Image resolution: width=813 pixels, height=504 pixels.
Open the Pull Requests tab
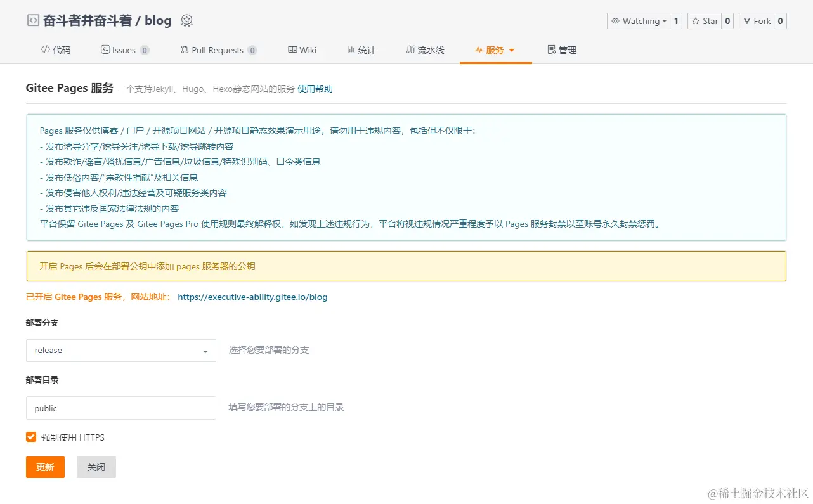coord(219,50)
